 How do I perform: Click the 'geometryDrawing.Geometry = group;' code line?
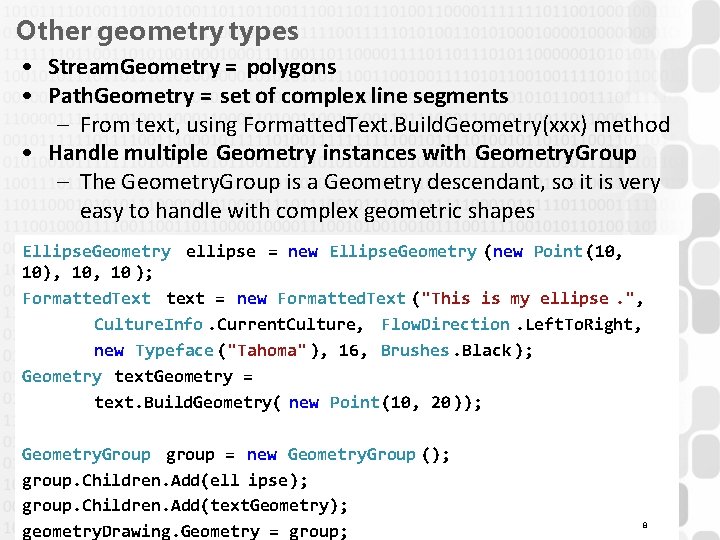pos(185,531)
